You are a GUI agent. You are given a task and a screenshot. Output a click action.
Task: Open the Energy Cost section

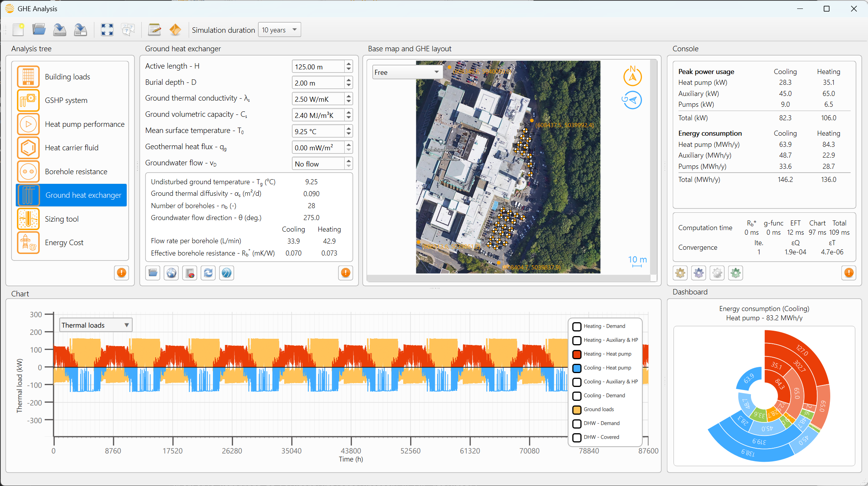[x=71, y=242]
